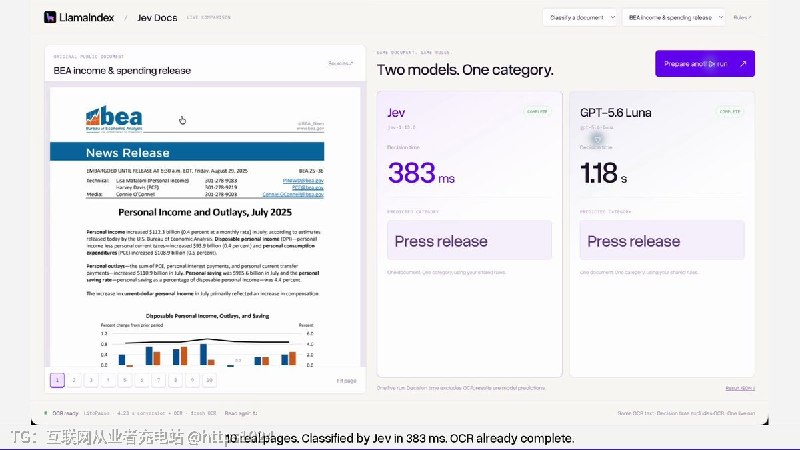Screen dimensions: 800x450
Task: Click the Connie.OConnell@bea.gov email link
Action: point(293,194)
